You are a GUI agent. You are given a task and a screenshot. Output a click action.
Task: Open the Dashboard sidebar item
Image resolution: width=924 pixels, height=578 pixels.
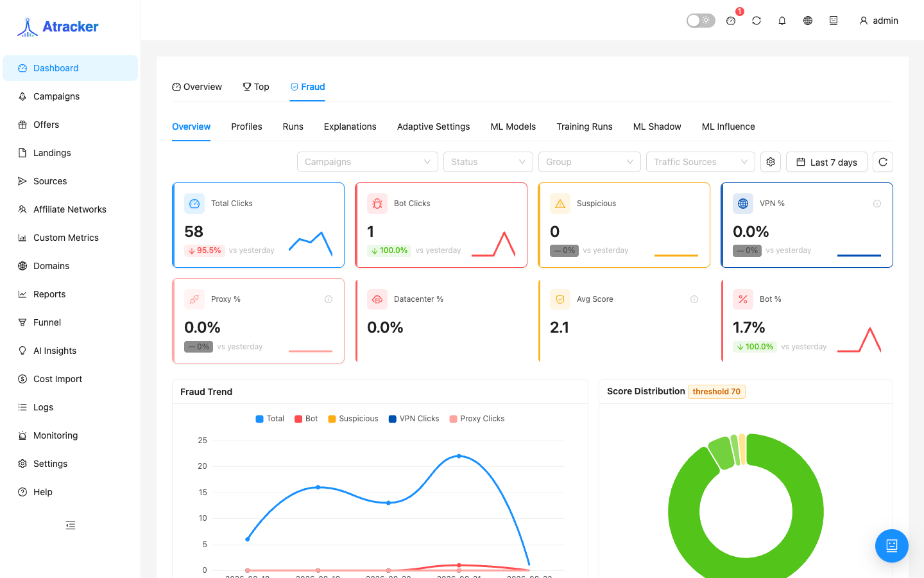[x=70, y=68]
